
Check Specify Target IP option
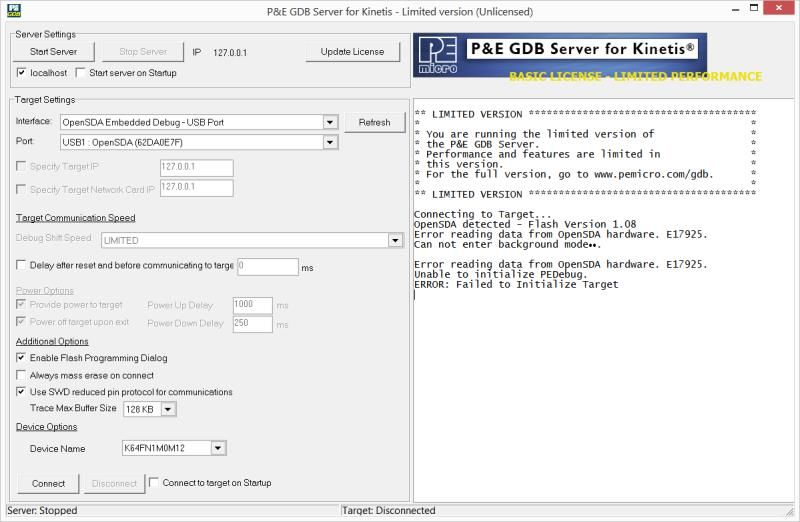21,166
